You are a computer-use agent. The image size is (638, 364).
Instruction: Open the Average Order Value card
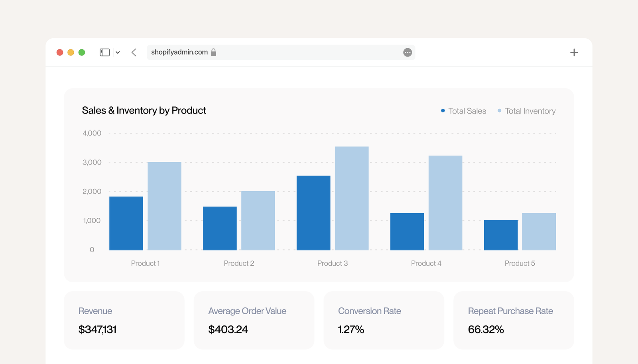(x=254, y=320)
